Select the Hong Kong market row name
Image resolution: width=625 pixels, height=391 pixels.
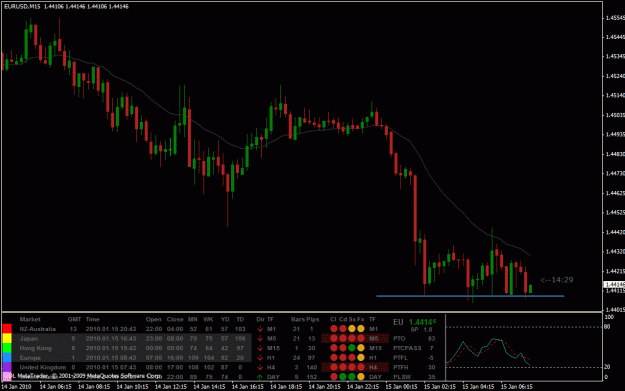click(x=35, y=348)
